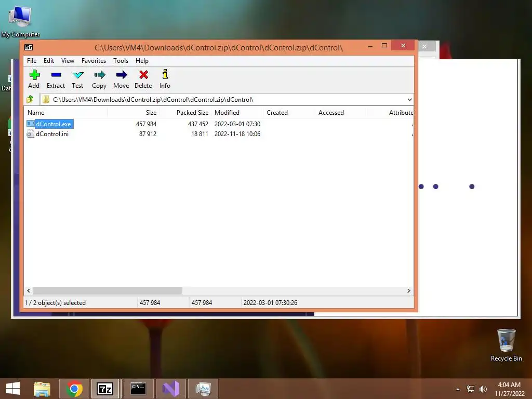532x399 pixels.
Task: Click the 457 984 size value of dControl.exe
Action: [146, 124]
